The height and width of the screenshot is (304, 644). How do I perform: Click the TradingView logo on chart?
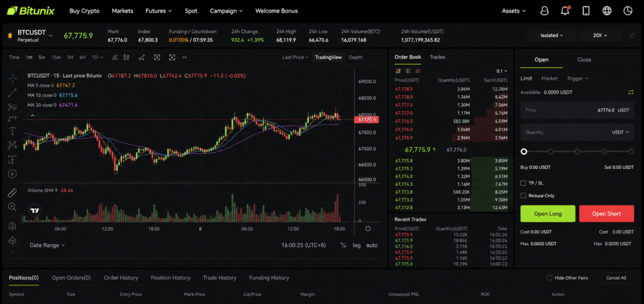[35, 211]
